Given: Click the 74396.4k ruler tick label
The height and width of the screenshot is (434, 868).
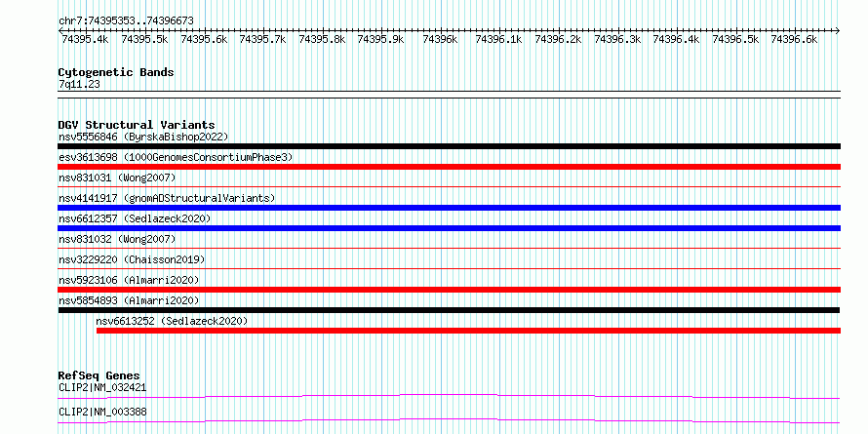Looking at the screenshot, I should [676, 39].
